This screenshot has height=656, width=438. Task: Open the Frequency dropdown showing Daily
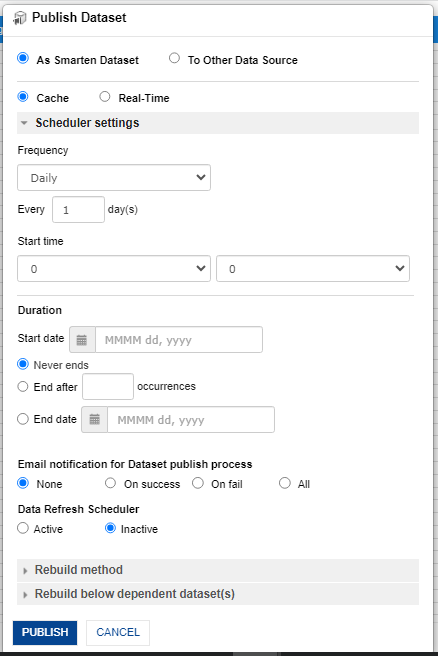point(114,178)
